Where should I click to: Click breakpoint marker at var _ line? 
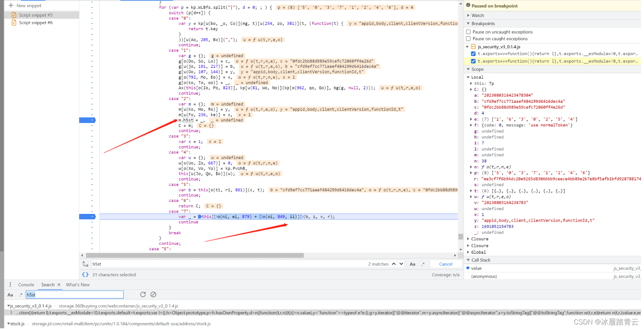tap(88, 217)
